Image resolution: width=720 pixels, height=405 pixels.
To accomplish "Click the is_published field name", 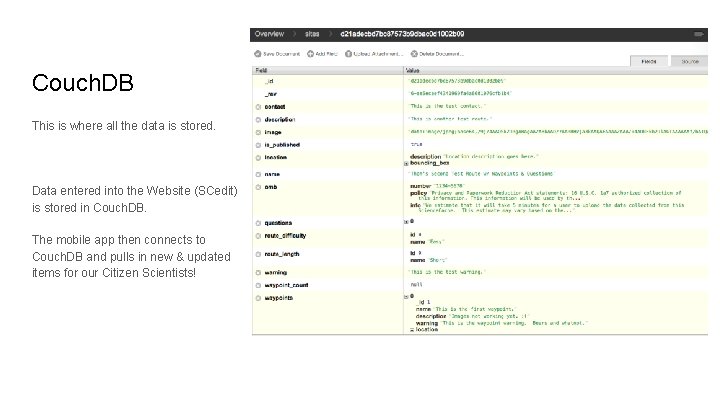I will [282, 145].
